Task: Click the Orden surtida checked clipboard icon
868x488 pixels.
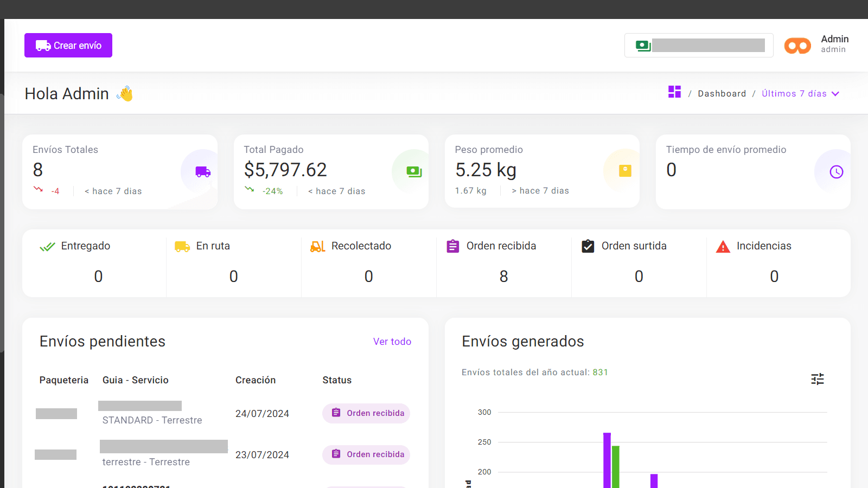Action: pyautogui.click(x=588, y=246)
